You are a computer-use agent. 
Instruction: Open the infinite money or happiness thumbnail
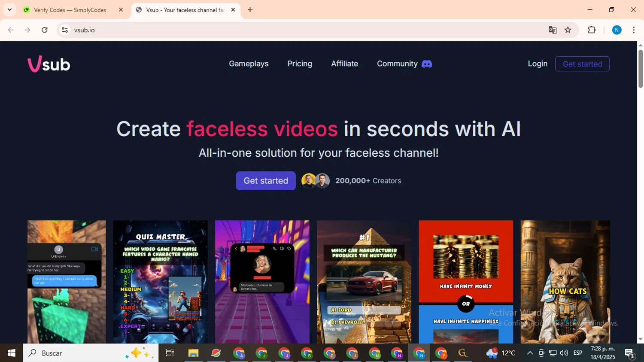tap(466, 282)
